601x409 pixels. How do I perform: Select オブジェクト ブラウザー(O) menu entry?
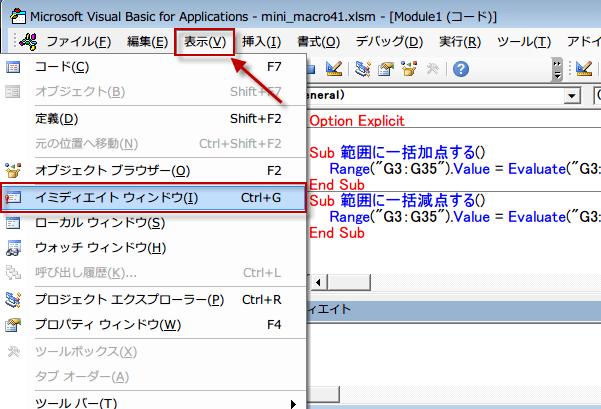[x=153, y=171]
